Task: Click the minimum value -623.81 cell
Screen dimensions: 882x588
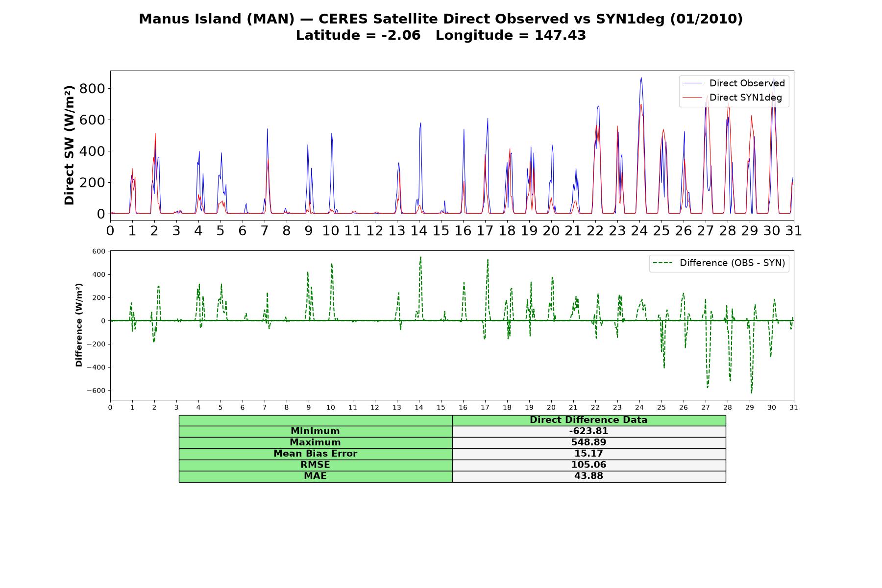Action: point(589,431)
